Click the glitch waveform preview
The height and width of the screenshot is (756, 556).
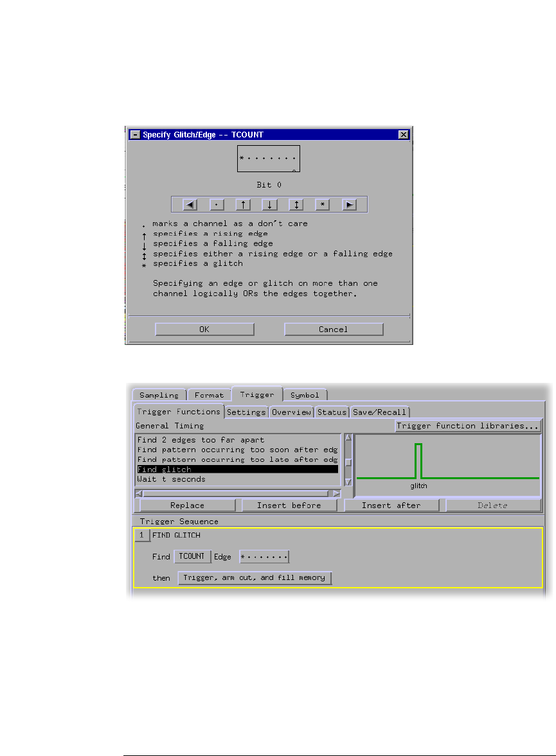[x=448, y=465]
